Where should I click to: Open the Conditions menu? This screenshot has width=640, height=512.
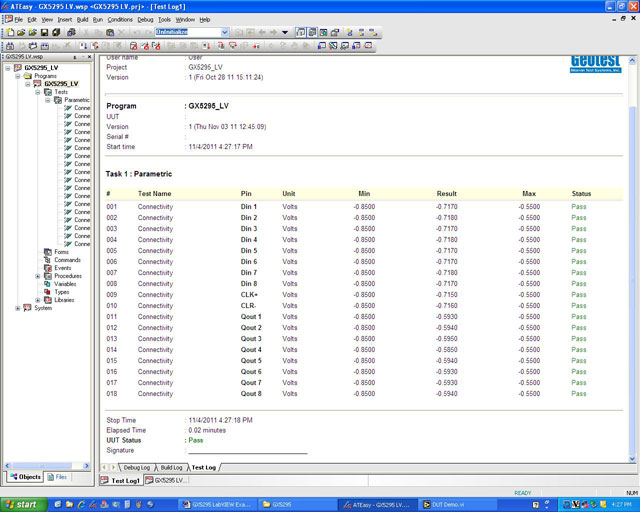pyautogui.click(x=120, y=20)
